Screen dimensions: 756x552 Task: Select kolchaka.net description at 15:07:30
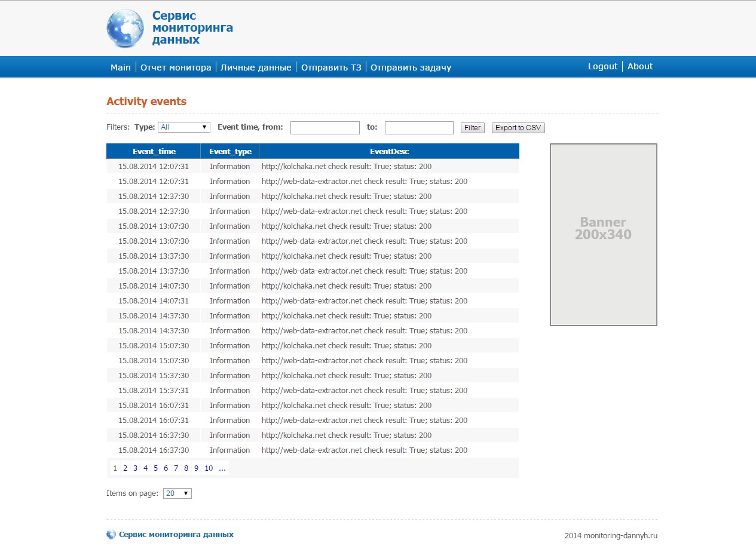[x=347, y=346]
